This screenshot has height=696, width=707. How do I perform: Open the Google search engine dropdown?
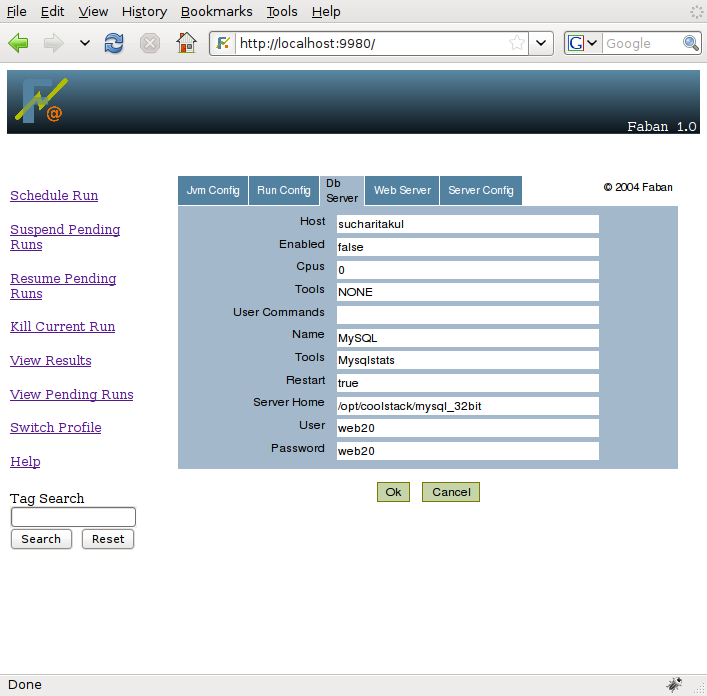click(x=583, y=43)
